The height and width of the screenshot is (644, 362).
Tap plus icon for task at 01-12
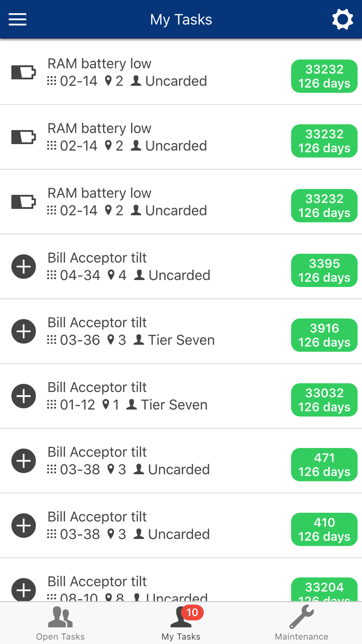pos(24,396)
